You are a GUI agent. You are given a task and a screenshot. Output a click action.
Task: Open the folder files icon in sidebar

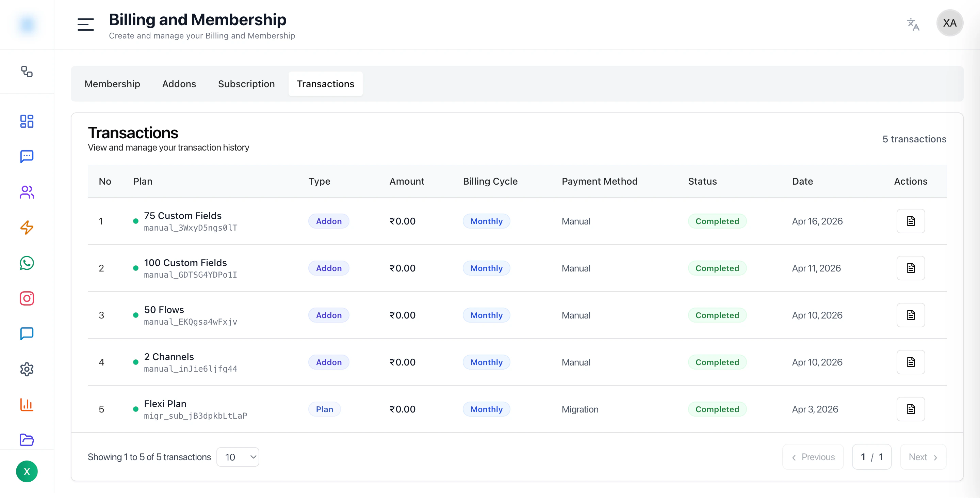[27, 440]
